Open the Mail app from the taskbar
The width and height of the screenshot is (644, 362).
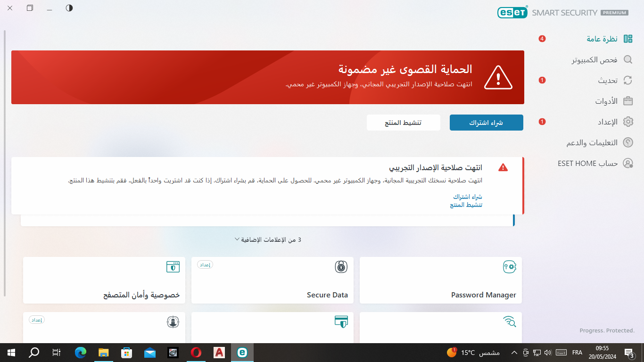150,352
